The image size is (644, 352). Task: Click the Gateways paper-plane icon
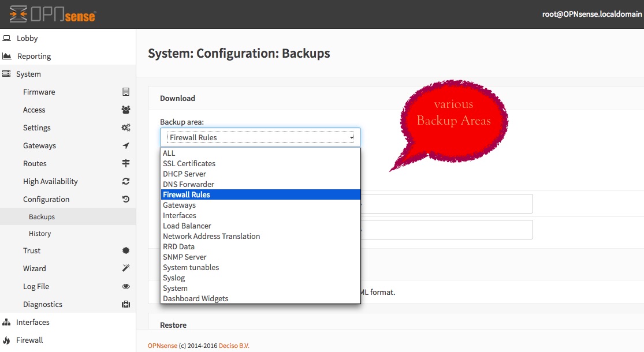126,145
